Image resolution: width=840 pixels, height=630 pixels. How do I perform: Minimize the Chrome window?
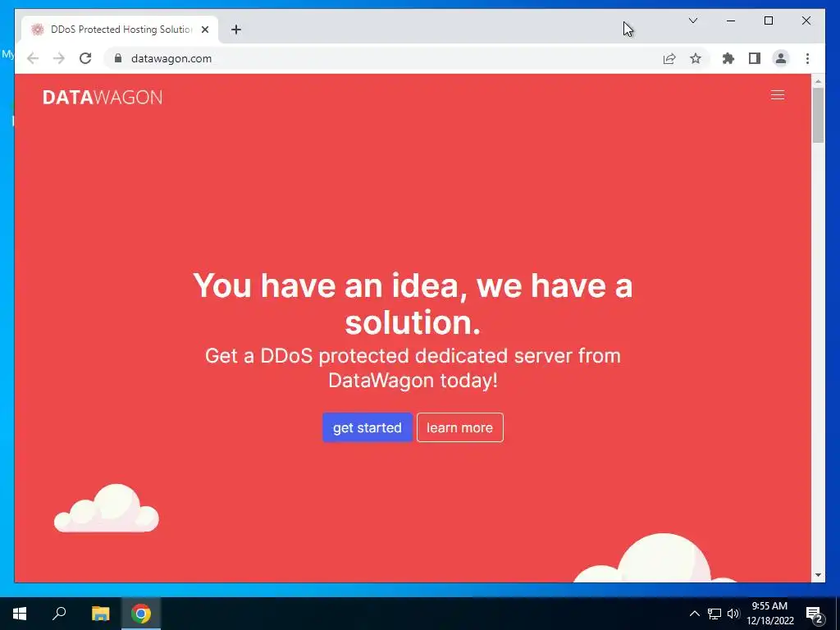tap(731, 21)
